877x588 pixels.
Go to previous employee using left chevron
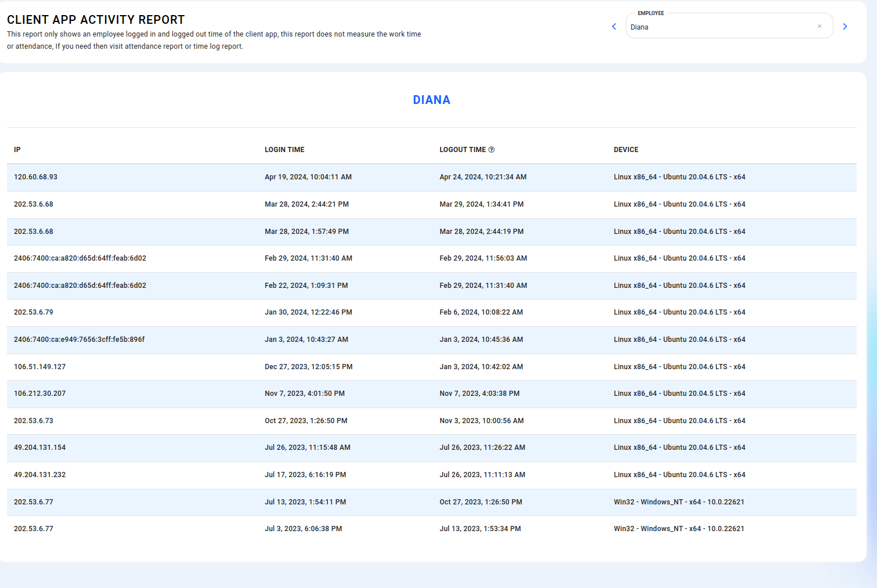click(x=614, y=27)
